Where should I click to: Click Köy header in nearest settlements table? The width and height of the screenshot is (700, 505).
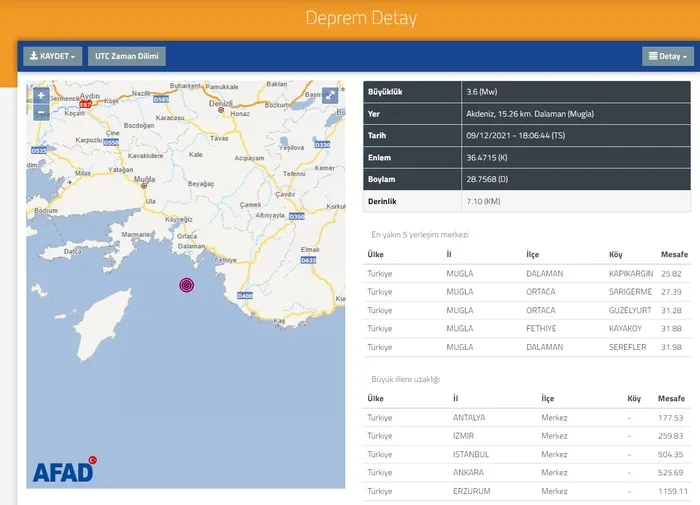pyautogui.click(x=616, y=255)
